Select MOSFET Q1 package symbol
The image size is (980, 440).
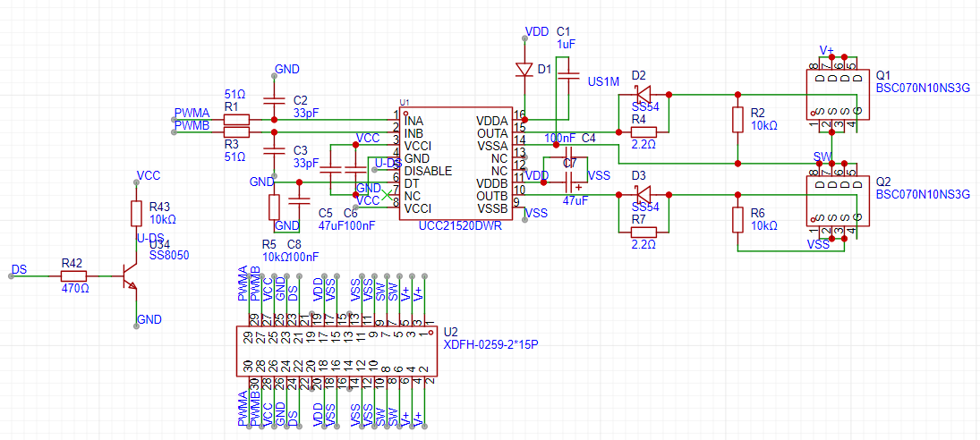pos(838,94)
